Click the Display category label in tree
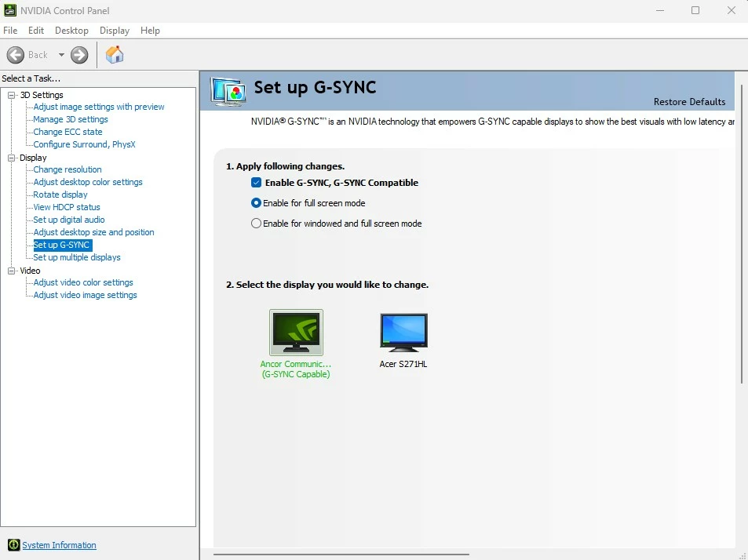The height and width of the screenshot is (560, 748). point(33,158)
